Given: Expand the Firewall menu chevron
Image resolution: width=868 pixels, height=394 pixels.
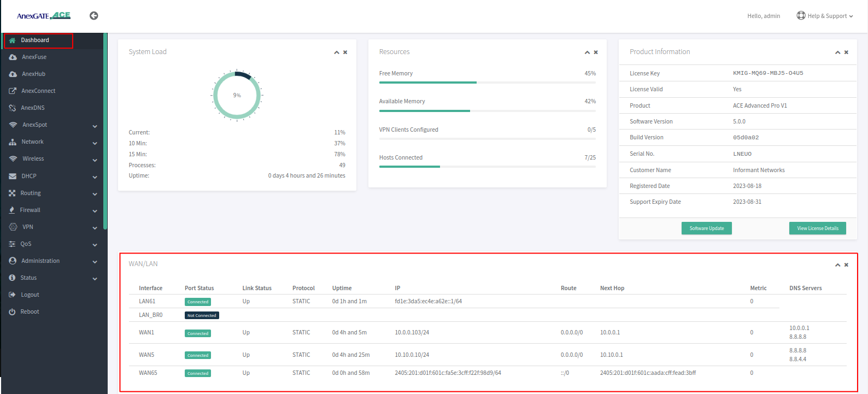Looking at the screenshot, I should (95, 211).
